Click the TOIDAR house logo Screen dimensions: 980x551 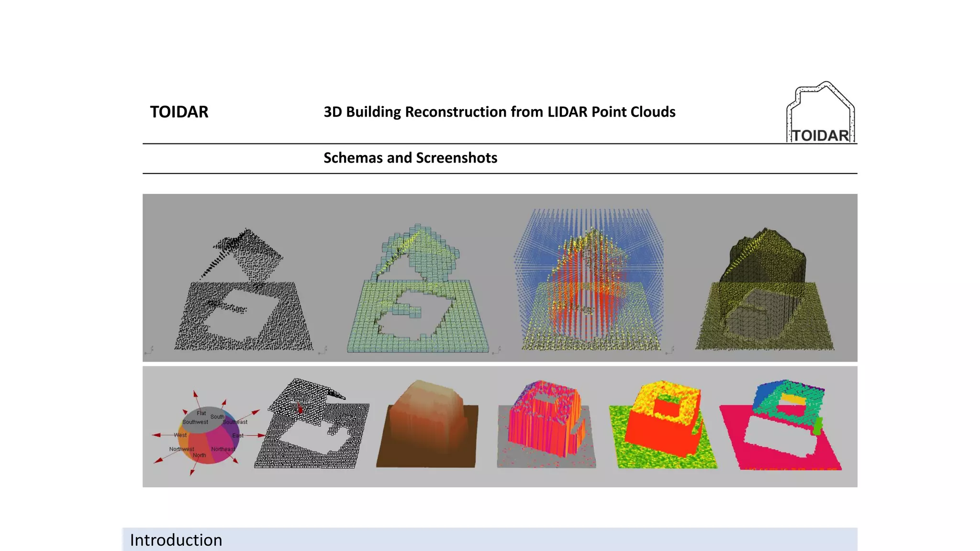821,112
